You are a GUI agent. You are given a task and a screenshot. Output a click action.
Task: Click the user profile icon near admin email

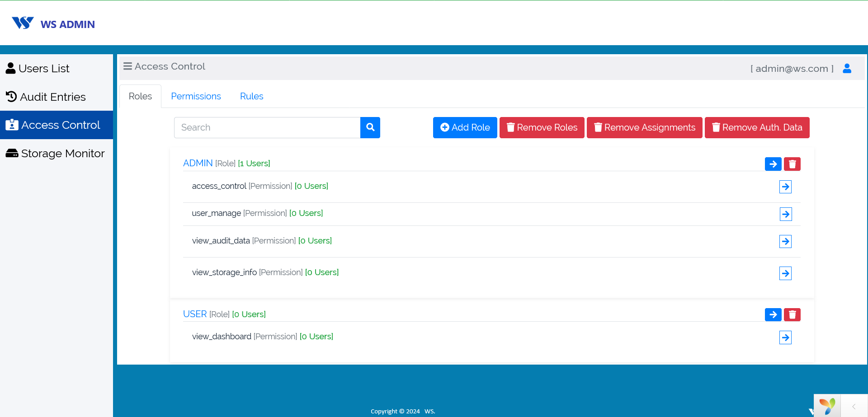[847, 68]
